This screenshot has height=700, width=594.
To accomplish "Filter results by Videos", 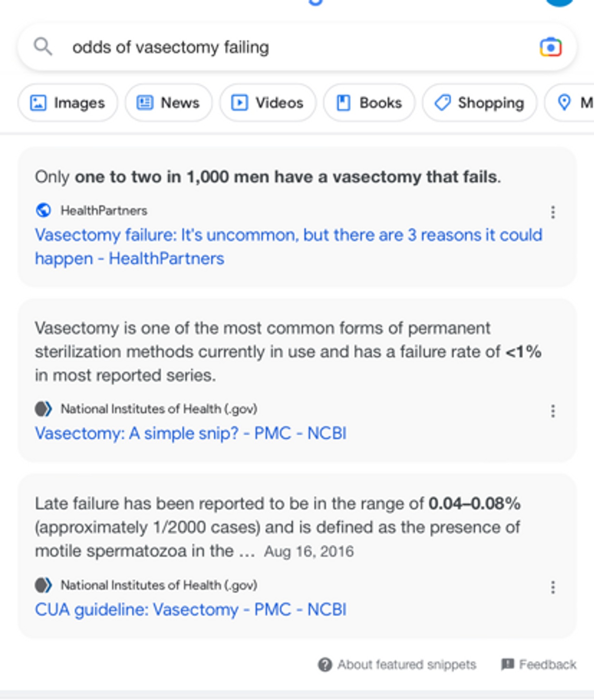I will pos(268,103).
